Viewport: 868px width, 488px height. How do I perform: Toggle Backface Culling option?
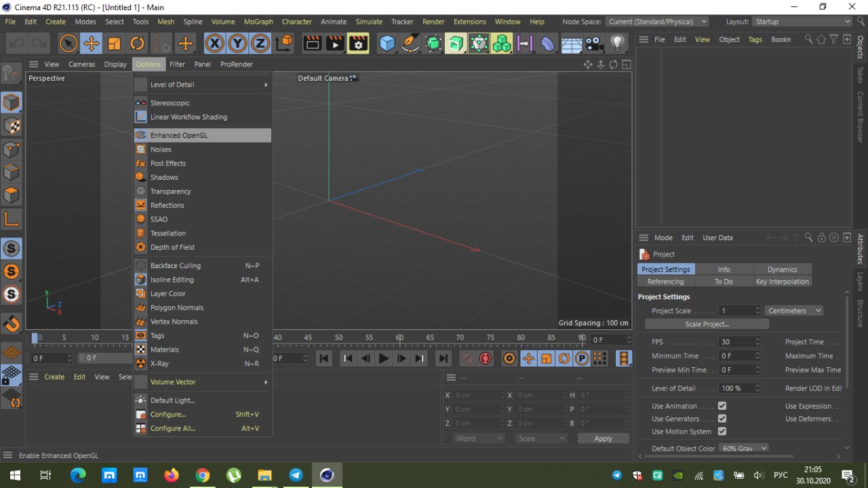point(203,265)
